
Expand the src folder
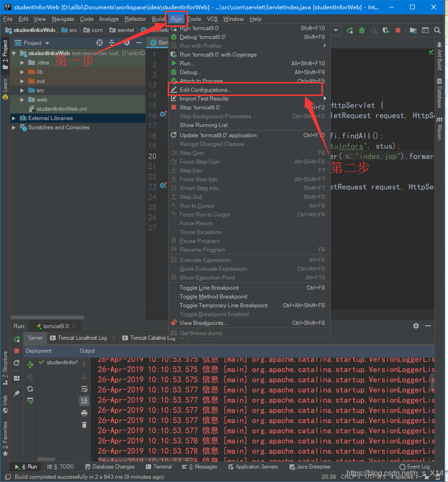(22, 90)
